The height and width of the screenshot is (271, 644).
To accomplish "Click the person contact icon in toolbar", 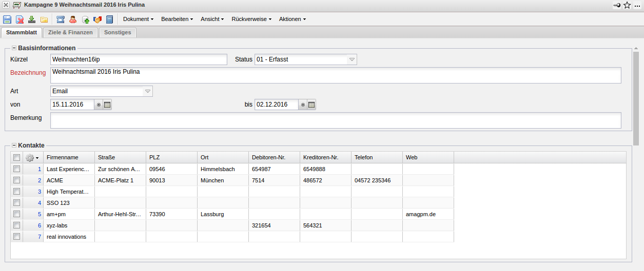I will click(x=73, y=19).
